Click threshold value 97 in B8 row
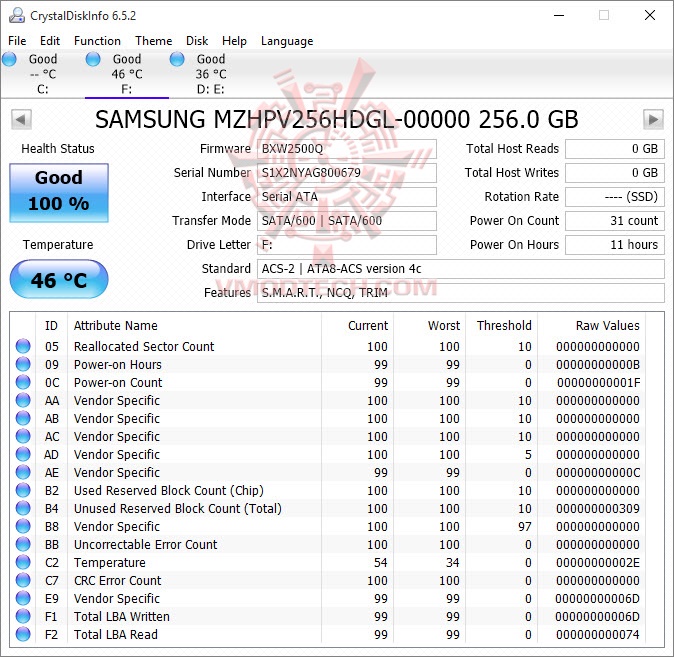The width and height of the screenshot is (674, 657). point(524,527)
